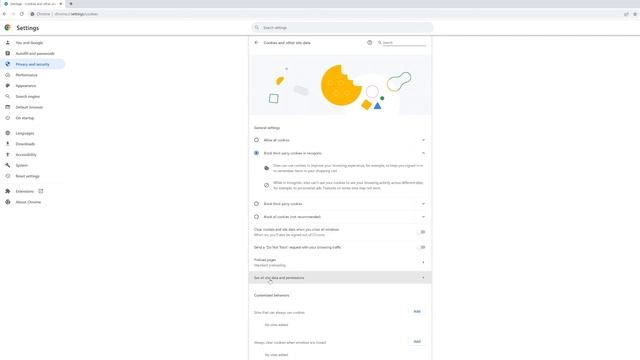The width and height of the screenshot is (640, 360).
Task: Toggle the Do Not Track request switch
Action: [422, 247]
